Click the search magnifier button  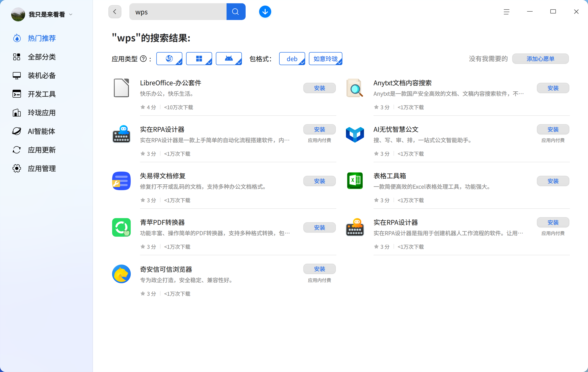coord(236,12)
